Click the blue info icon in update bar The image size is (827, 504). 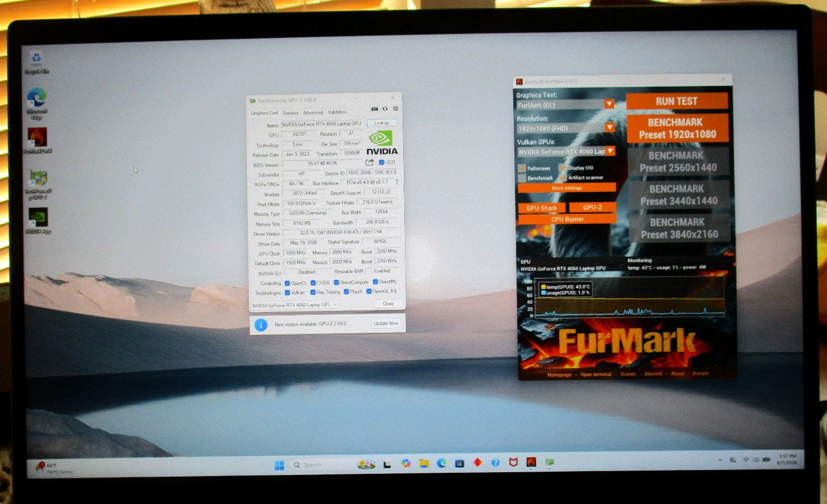coord(261,325)
